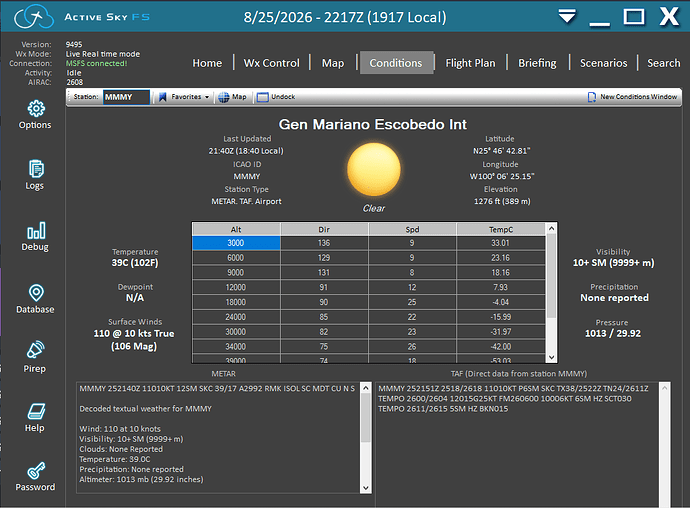Viewport: 690px width, 508px height.
Task: Switch to the Home tab
Action: pos(207,63)
